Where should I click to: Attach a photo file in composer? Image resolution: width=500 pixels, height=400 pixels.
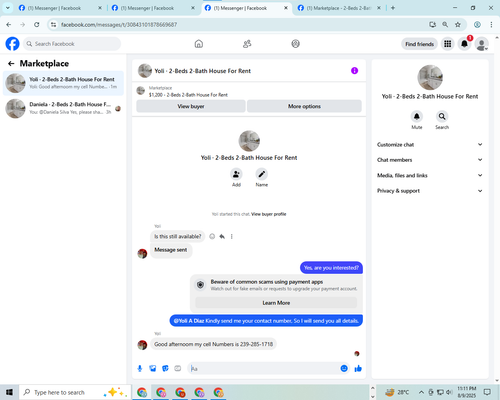click(x=153, y=368)
